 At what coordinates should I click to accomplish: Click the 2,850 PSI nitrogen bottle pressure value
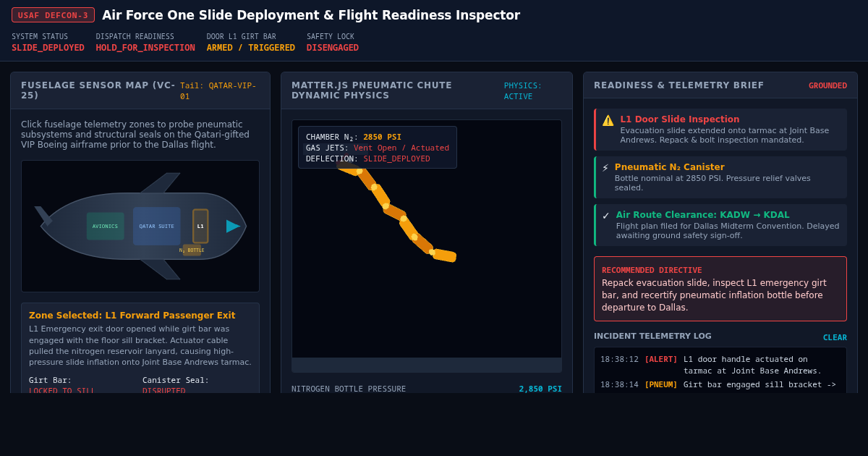click(x=540, y=389)
